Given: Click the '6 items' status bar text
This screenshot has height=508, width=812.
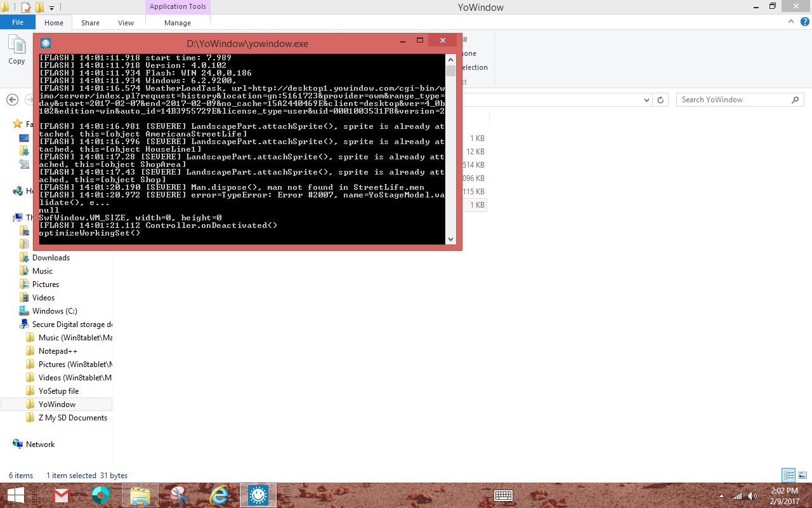Looking at the screenshot, I should 21,476.
